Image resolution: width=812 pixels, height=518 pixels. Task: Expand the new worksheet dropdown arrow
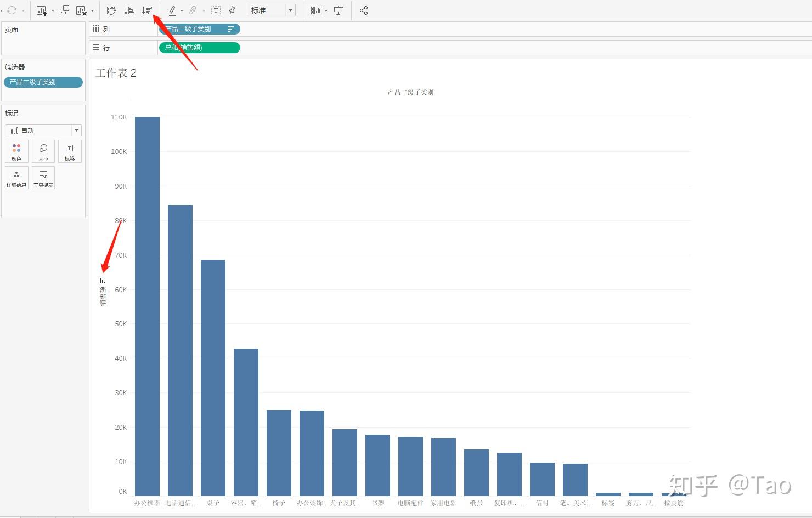pyautogui.click(x=53, y=10)
